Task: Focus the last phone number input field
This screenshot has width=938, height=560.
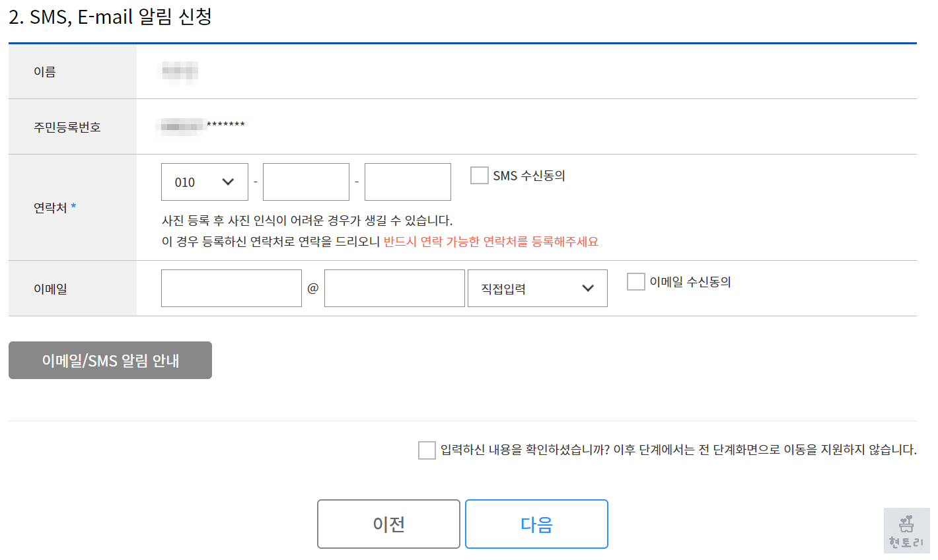Action: [408, 182]
